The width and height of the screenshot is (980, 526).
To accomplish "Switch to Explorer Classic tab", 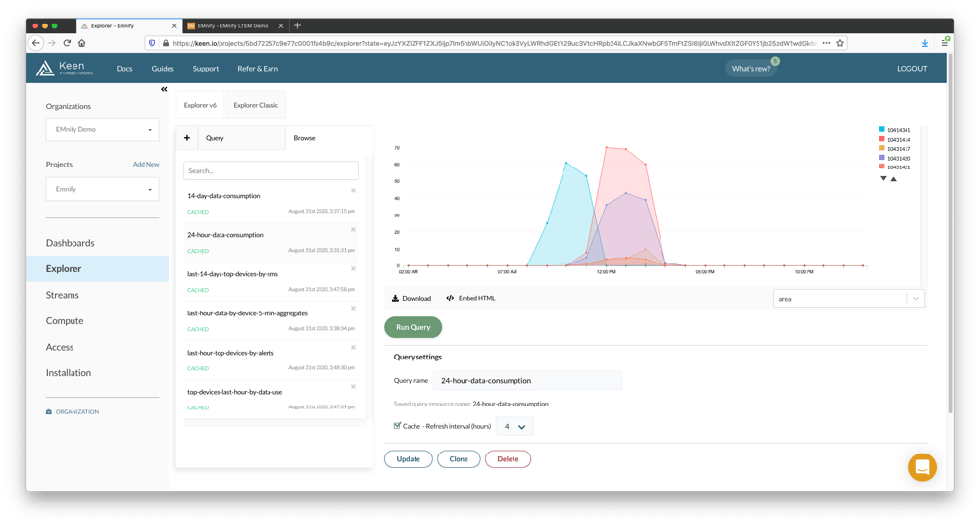I will click(256, 105).
